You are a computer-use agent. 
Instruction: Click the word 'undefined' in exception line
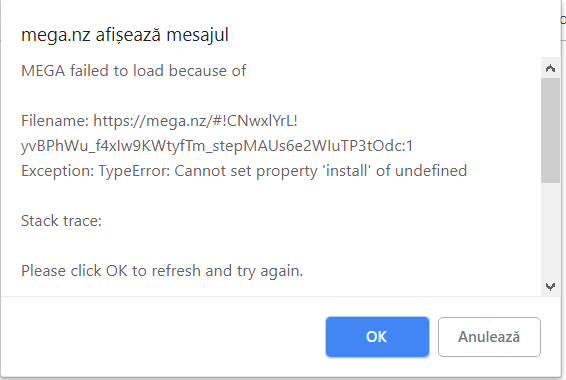tap(431, 171)
